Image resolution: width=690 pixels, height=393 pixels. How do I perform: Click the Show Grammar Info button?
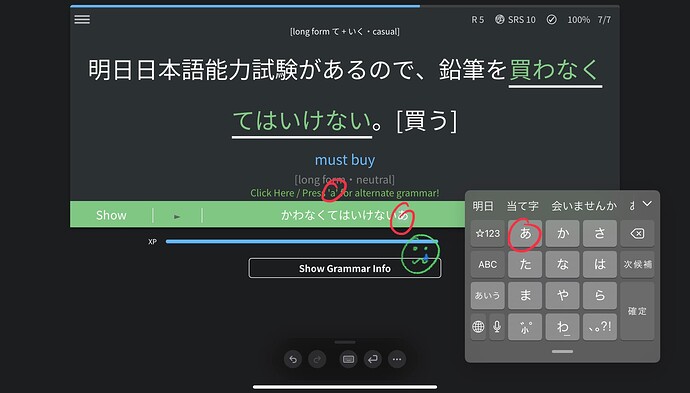(x=345, y=268)
